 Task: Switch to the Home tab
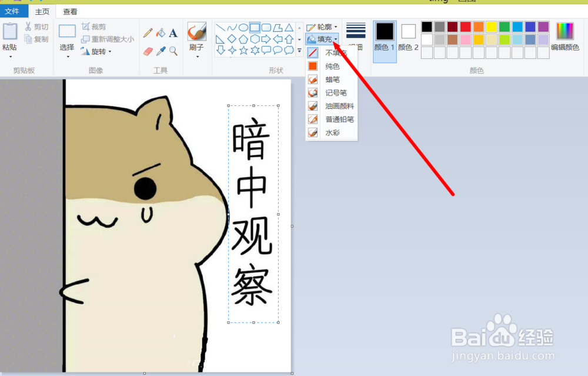(42, 12)
